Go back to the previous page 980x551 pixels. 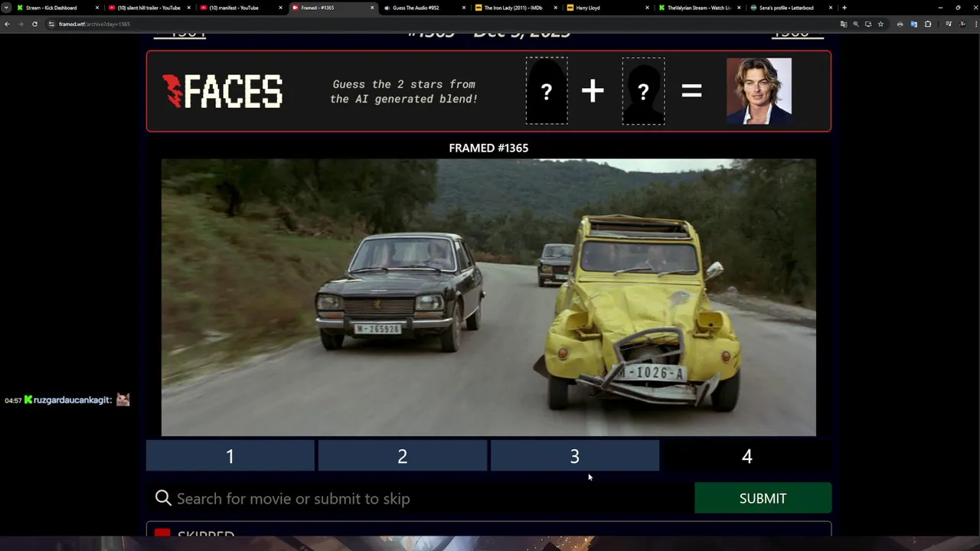tap(7, 24)
